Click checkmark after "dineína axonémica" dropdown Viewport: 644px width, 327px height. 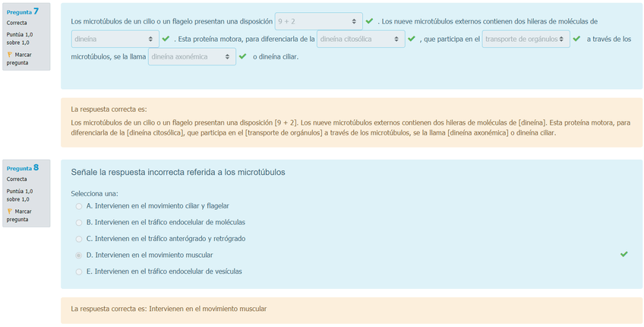(242, 56)
